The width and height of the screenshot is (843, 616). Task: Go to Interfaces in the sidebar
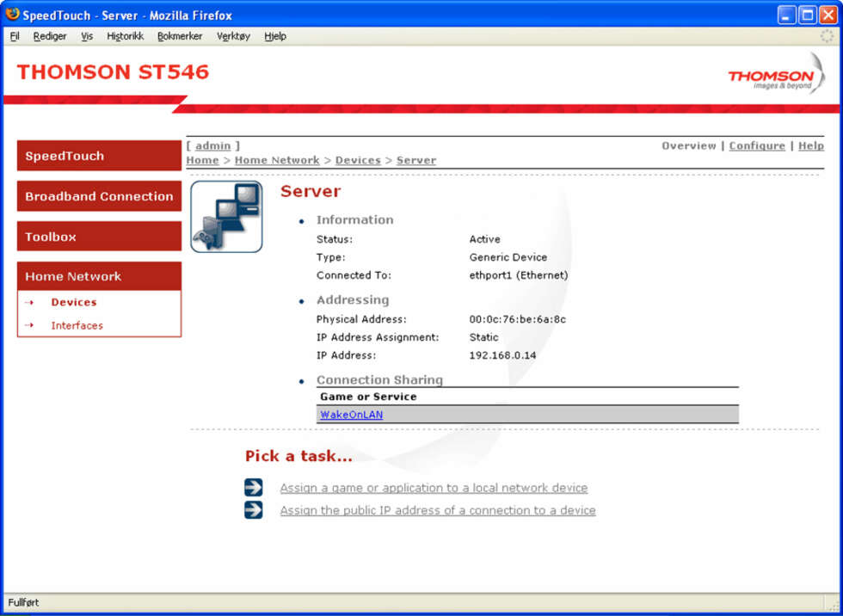(x=77, y=325)
